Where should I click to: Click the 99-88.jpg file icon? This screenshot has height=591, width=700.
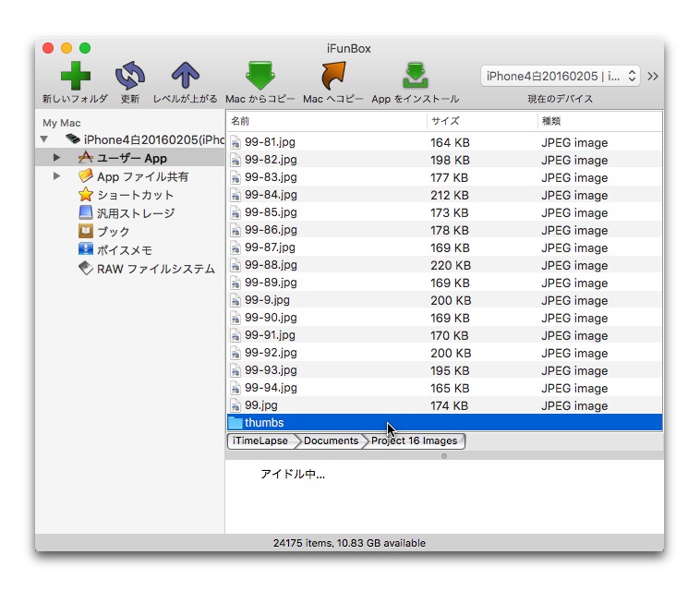tap(235, 265)
